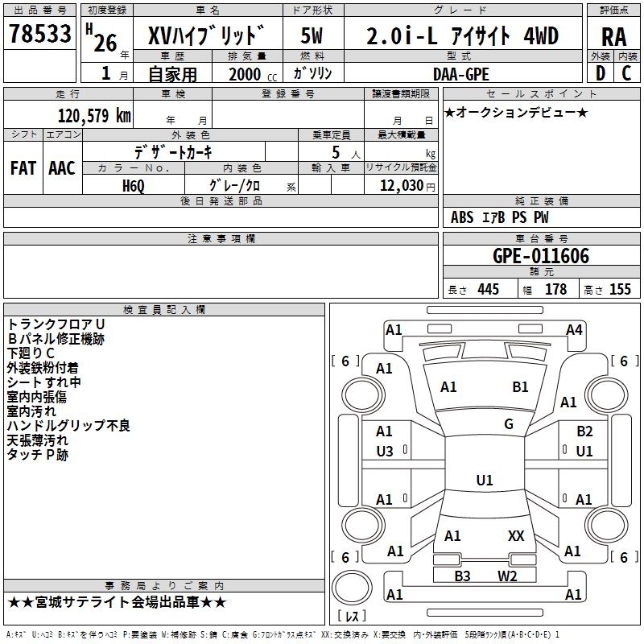Click the U1 dent mark on roof
The image size is (644, 644).
[485, 480]
